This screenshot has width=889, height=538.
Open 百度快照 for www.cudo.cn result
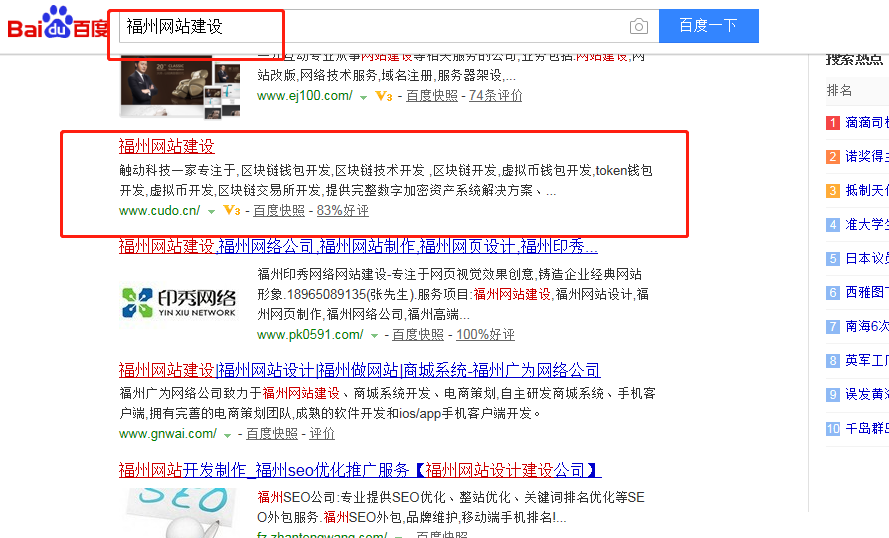tap(279, 211)
